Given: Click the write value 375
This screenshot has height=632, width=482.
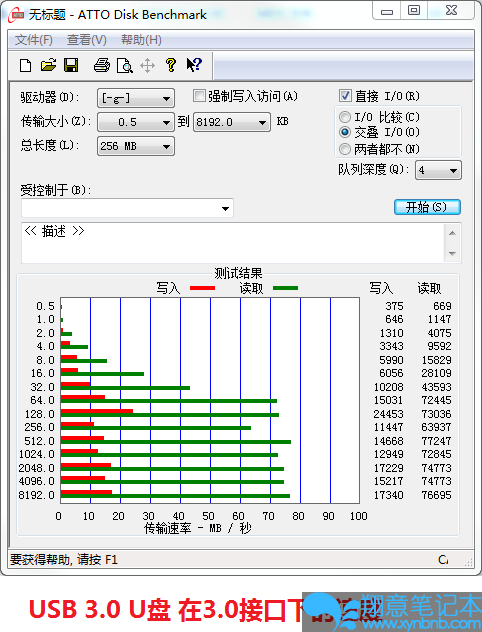Looking at the screenshot, I should [394, 306].
